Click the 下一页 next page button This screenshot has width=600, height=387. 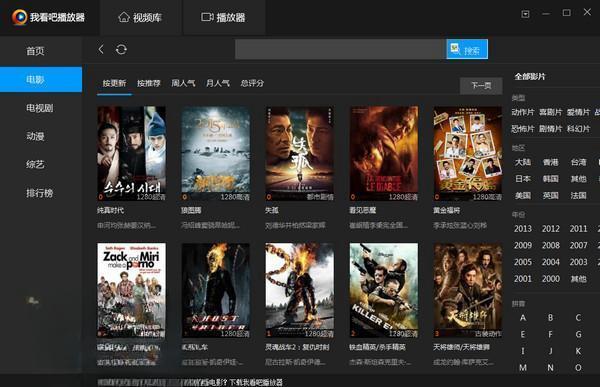481,85
